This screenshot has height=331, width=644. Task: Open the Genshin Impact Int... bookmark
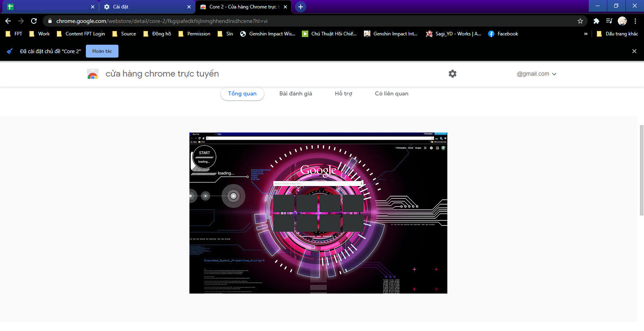pyautogui.click(x=391, y=34)
